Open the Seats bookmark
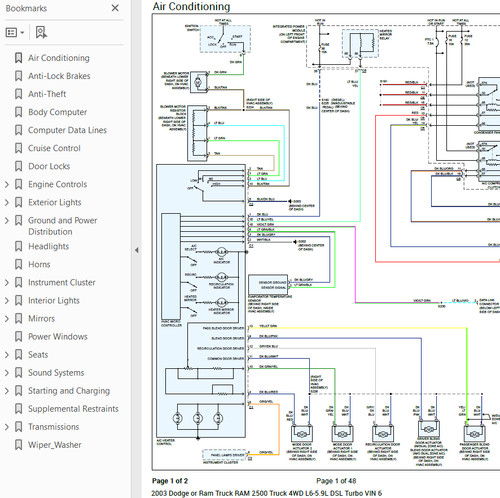Viewport: 500px width, 498px height. coord(38,355)
